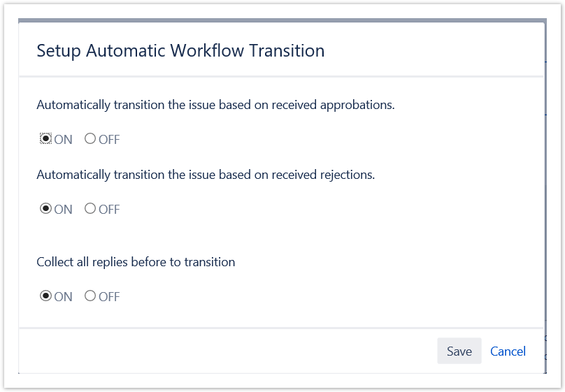Click the Collect all replies description text
The image size is (565, 392).
point(136,263)
